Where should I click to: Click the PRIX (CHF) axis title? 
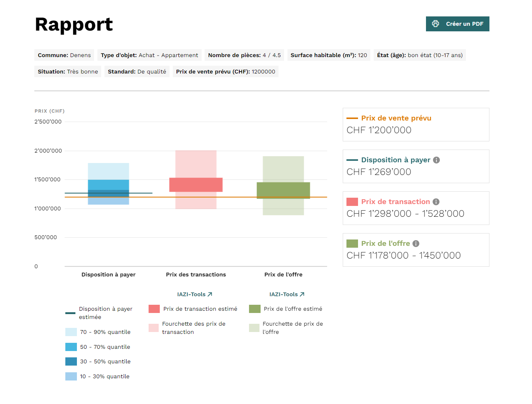tap(50, 111)
